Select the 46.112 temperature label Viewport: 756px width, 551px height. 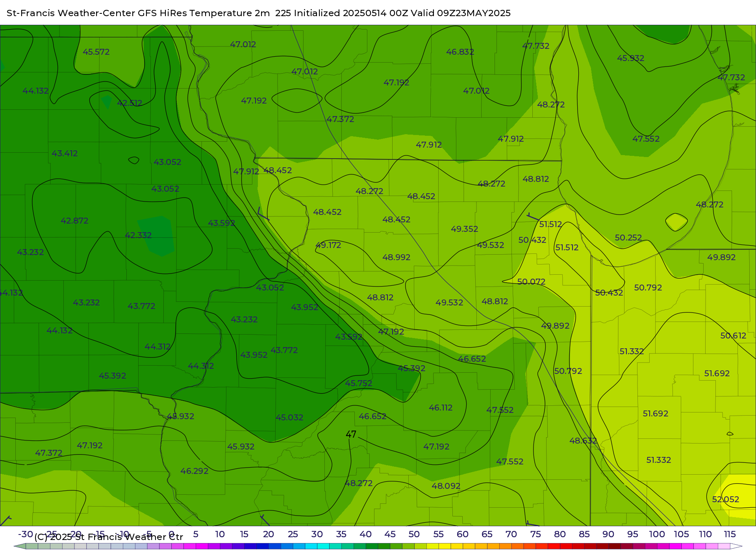441,408
